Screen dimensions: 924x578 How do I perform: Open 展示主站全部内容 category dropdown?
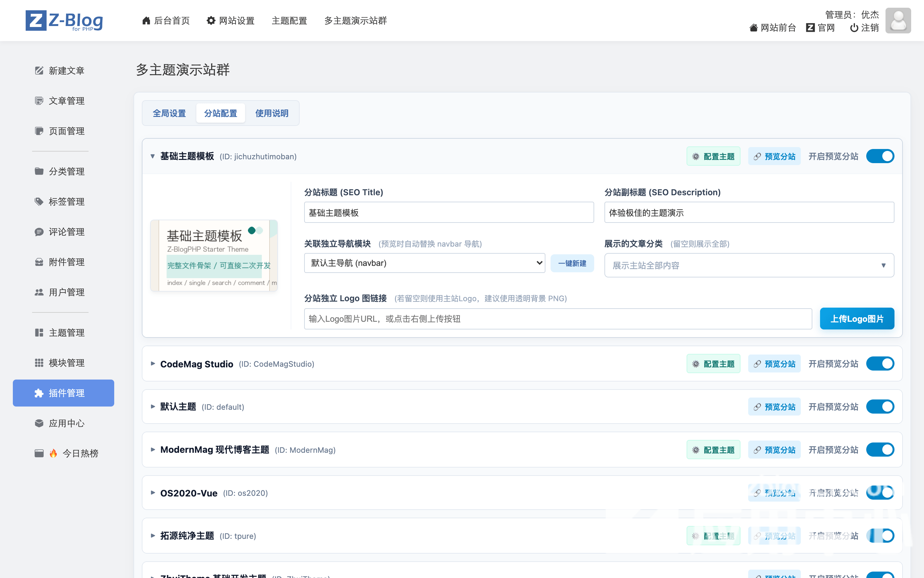749,265
